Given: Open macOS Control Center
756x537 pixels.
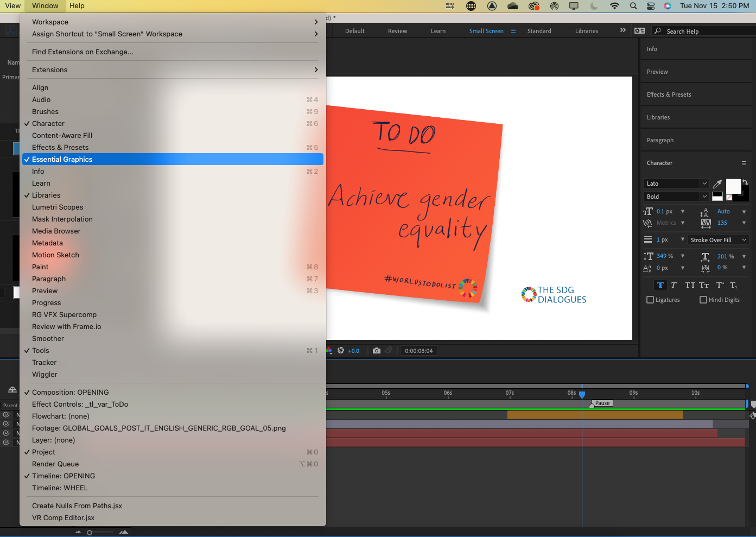Looking at the screenshot, I should [x=651, y=6].
